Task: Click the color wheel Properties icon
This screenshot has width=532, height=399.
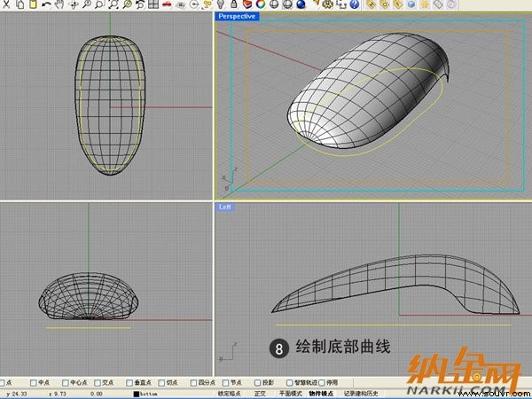Action: 261,4
